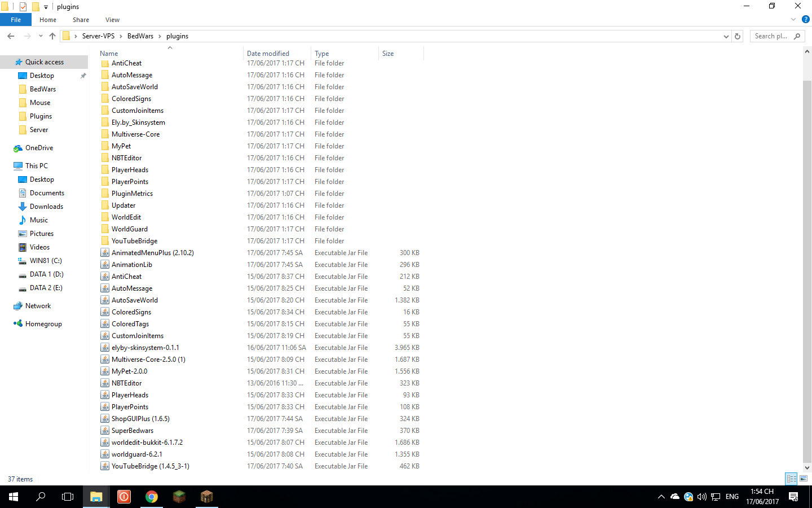Click the ENG language indicator
This screenshot has width=812, height=508.
732,497
